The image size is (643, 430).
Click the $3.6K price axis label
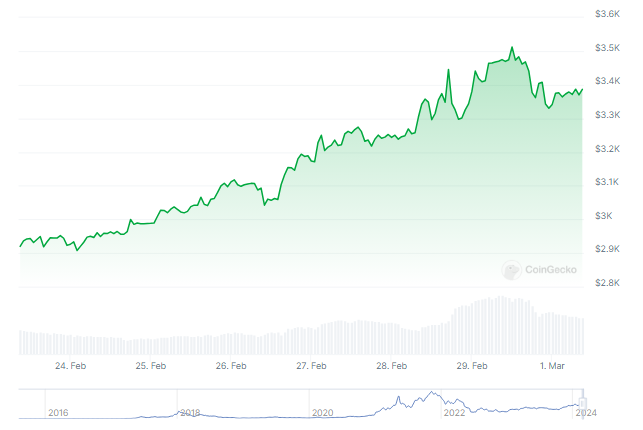607,14
